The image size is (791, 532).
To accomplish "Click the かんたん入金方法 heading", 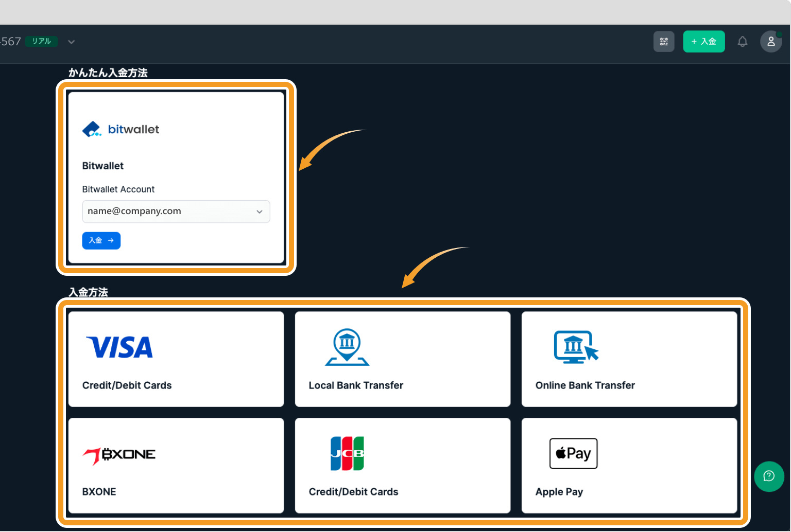I will (x=108, y=73).
